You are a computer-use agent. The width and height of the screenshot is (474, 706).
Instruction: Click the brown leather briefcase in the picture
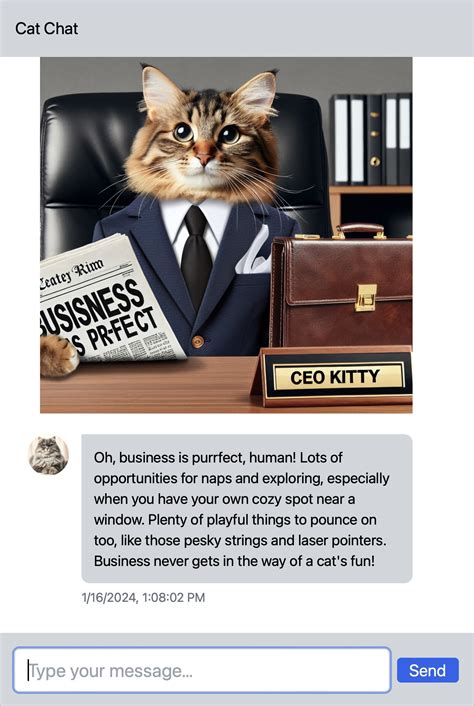click(341, 288)
